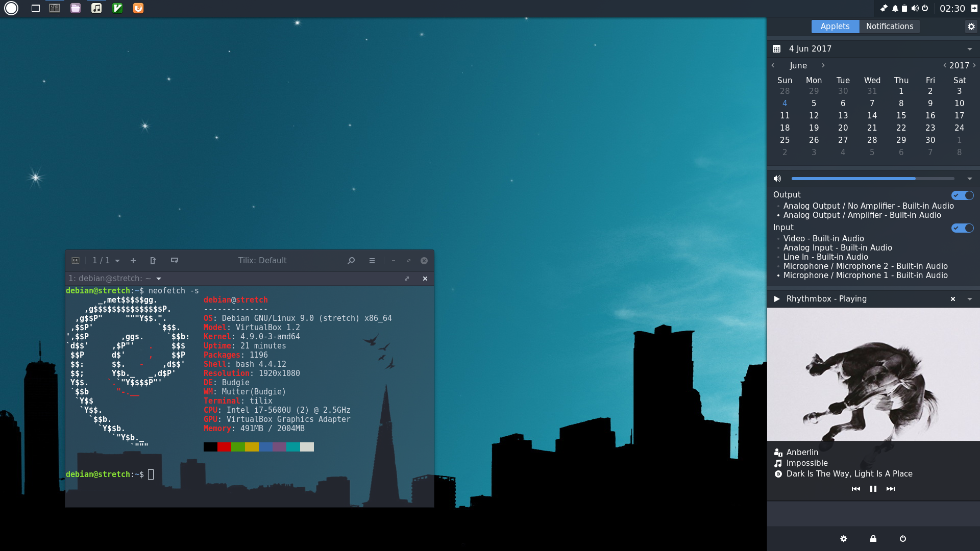Maximize the terminal pane debian@stretch
This screenshot has height=551, width=980.
[407, 279]
